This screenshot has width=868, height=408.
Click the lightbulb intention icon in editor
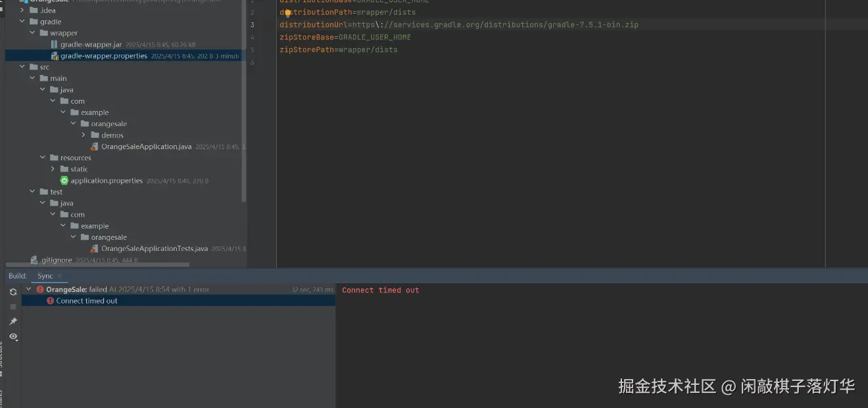(287, 12)
